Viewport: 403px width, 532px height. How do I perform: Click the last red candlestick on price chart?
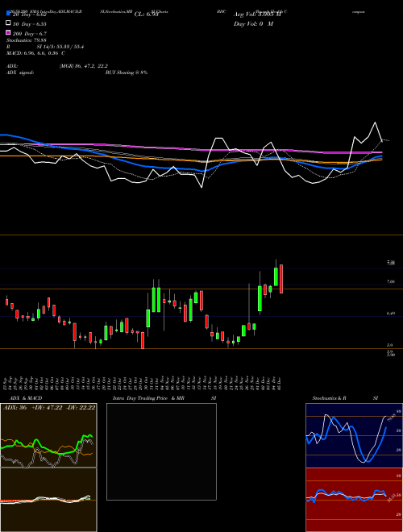click(281, 279)
